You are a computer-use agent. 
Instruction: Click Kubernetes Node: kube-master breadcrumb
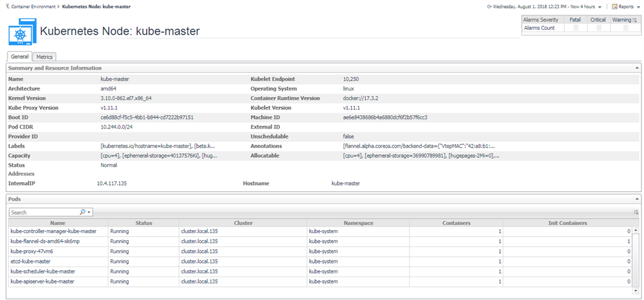pos(97,7)
